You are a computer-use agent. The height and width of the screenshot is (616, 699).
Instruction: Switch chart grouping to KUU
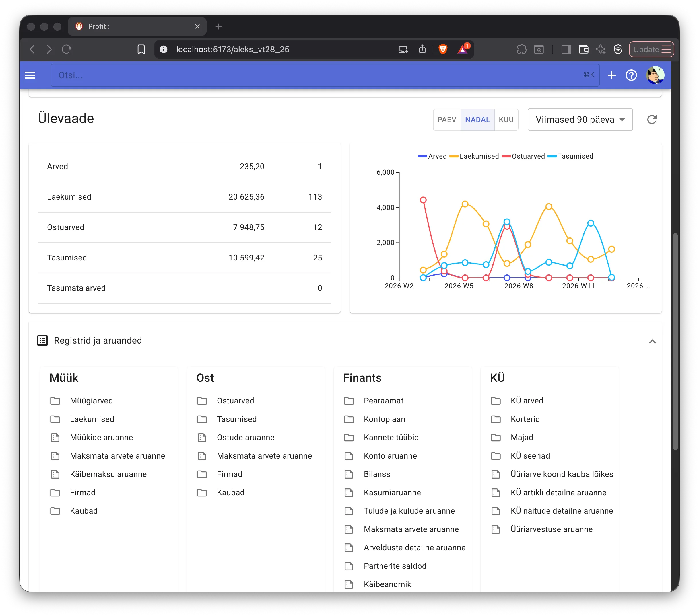click(x=506, y=120)
